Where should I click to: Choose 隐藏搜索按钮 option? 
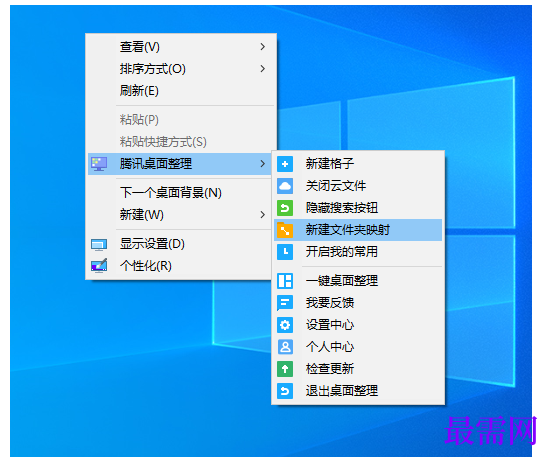pos(358,208)
